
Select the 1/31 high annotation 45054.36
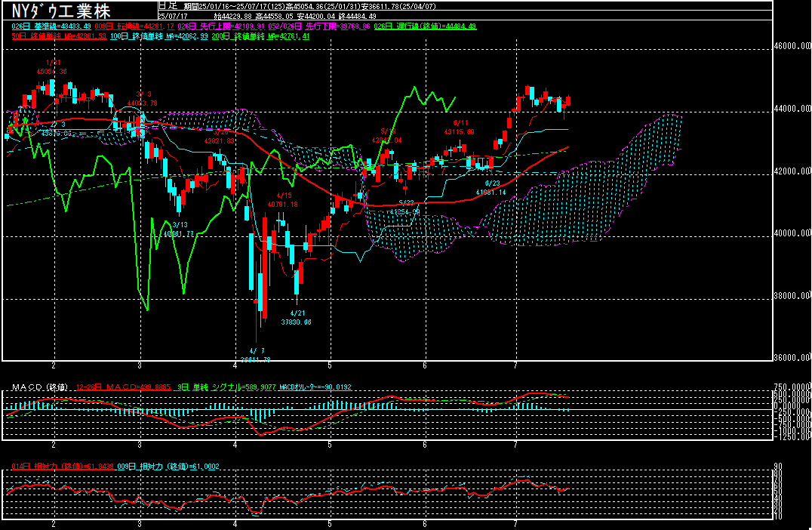[x=52, y=72]
